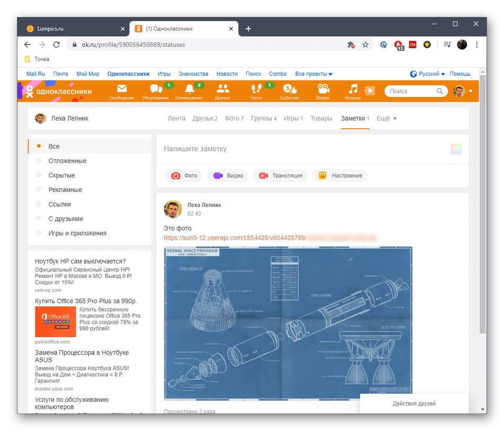Image resolution: width=504 pixels, height=431 pixels.
Task: Open Kerbal Space Program blueprint image
Action: point(288,323)
